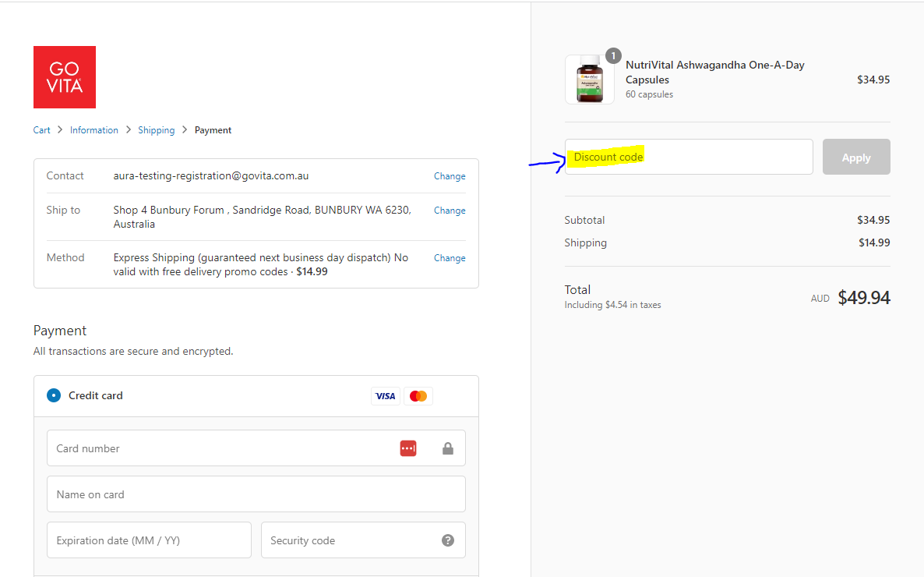Return to the Shipping breadcrumb step

click(x=156, y=130)
